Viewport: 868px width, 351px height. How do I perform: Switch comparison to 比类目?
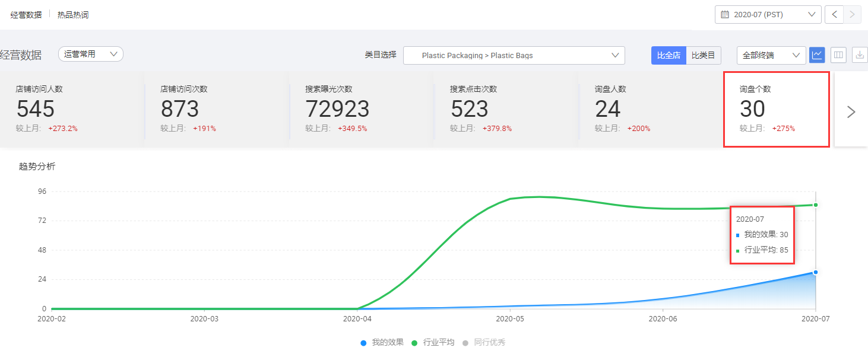(704, 55)
